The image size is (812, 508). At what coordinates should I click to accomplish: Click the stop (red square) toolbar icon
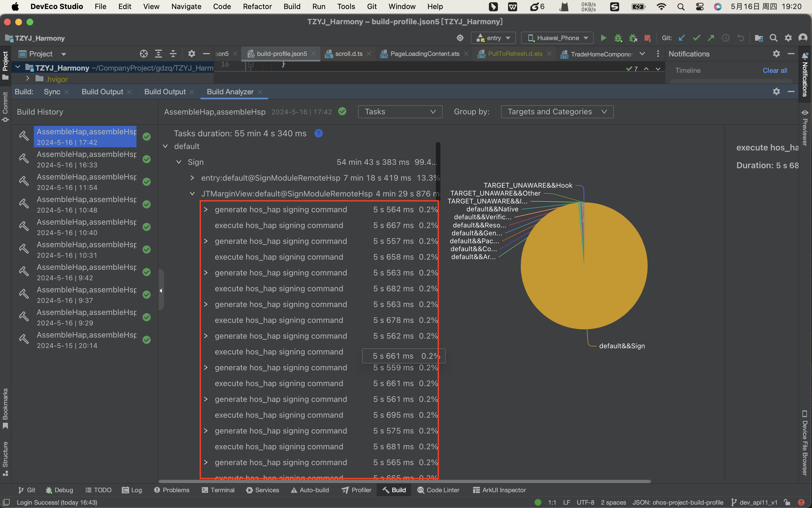pos(648,38)
